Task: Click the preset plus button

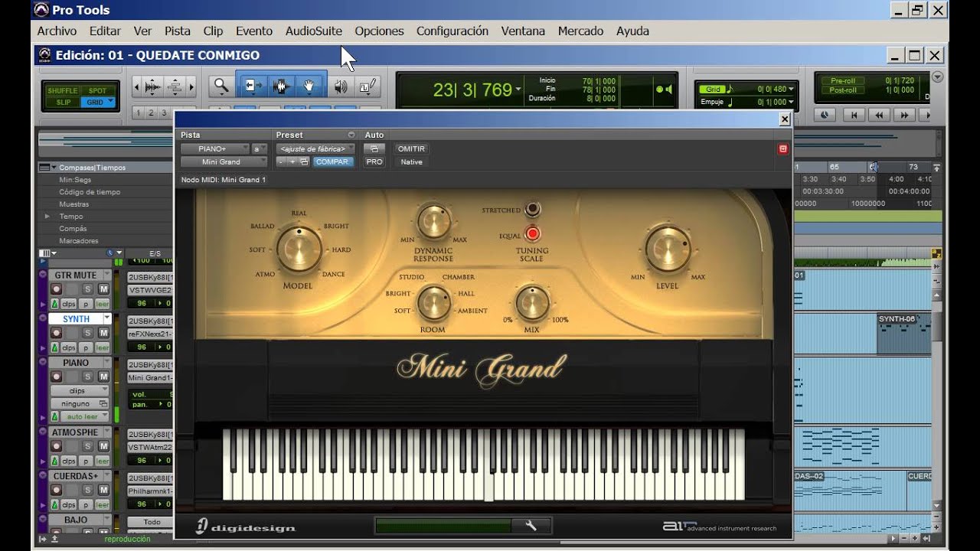Action: pyautogui.click(x=292, y=161)
